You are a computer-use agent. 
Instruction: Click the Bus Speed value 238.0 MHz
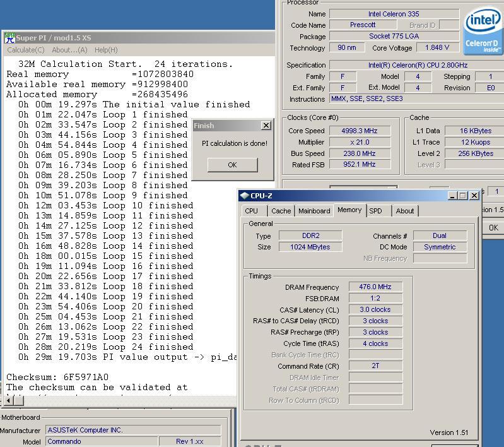pyautogui.click(x=360, y=153)
